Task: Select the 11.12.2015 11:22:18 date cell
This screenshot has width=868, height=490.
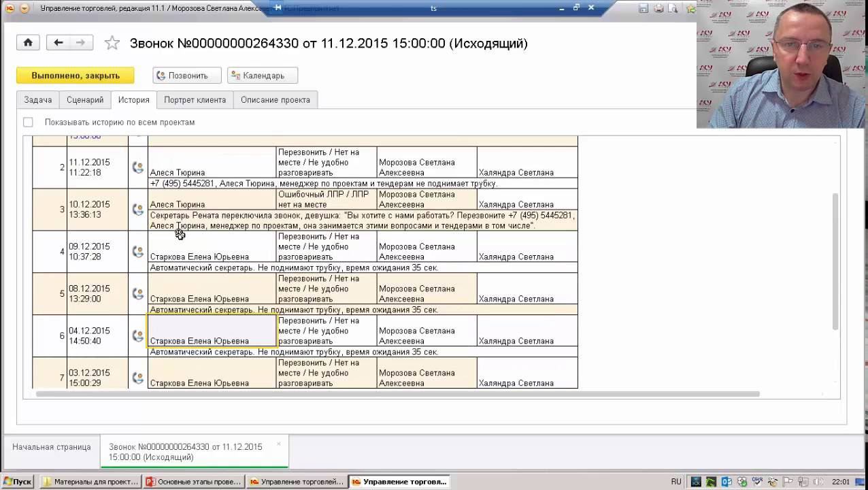Action: point(97,167)
